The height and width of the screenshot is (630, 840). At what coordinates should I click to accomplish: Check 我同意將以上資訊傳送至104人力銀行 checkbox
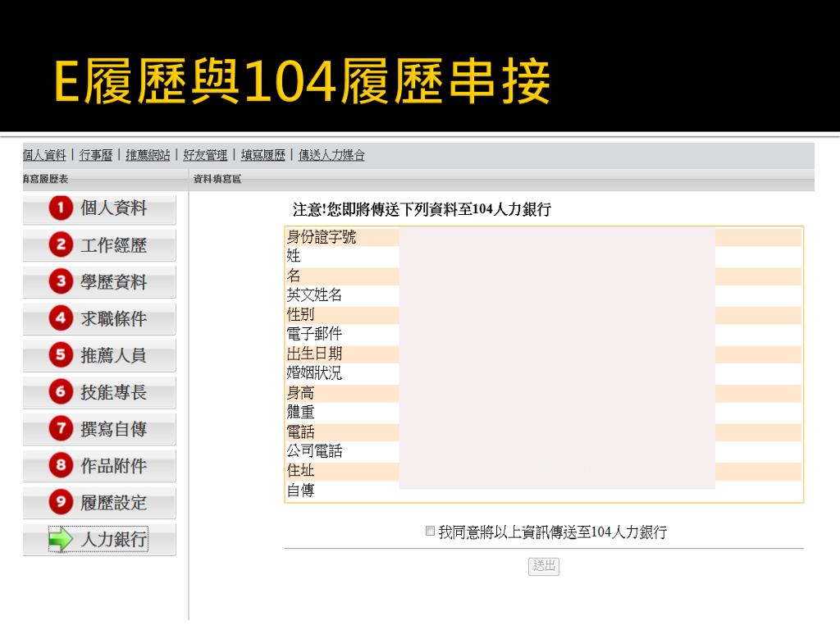coord(430,531)
